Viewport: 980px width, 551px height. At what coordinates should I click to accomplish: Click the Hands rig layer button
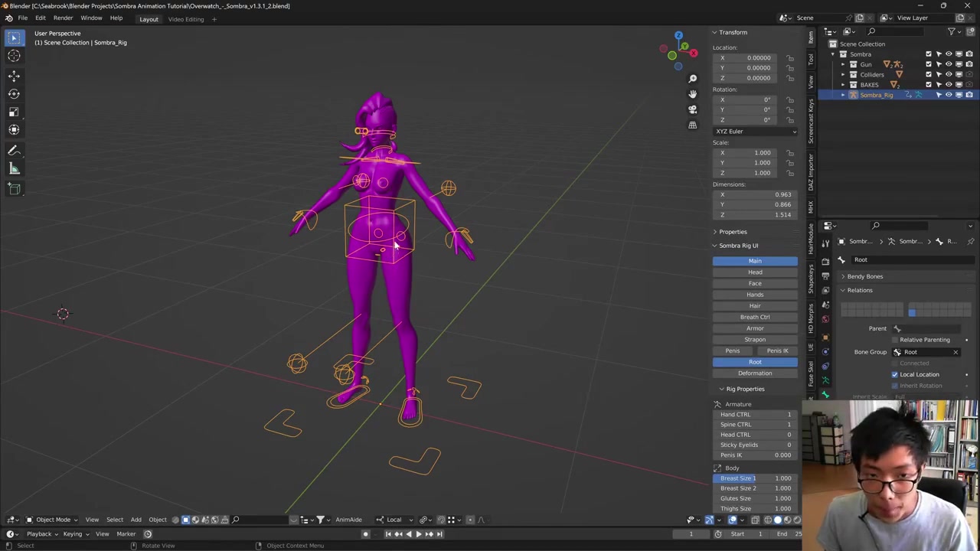[x=755, y=295]
